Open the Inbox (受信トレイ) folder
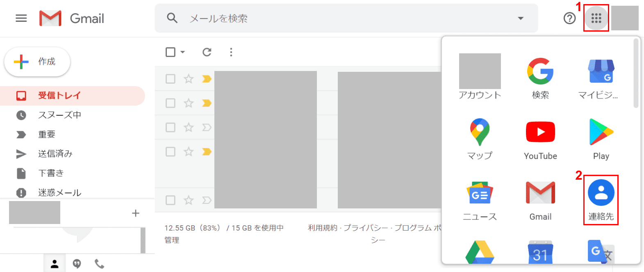Screen dimensions: 644x272 coord(73,96)
